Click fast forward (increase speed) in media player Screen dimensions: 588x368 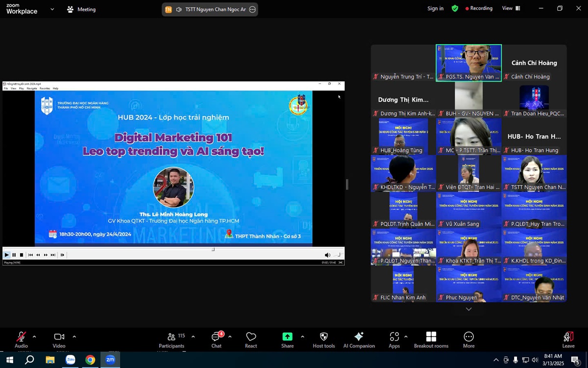(46, 255)
